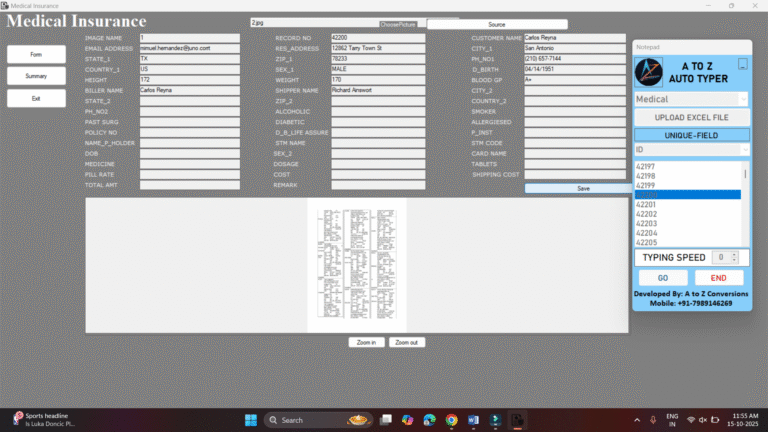This screenshot has width=768, height=432.
Task: Open Google Chrome from the taskbar
Action: coord(452,420)
